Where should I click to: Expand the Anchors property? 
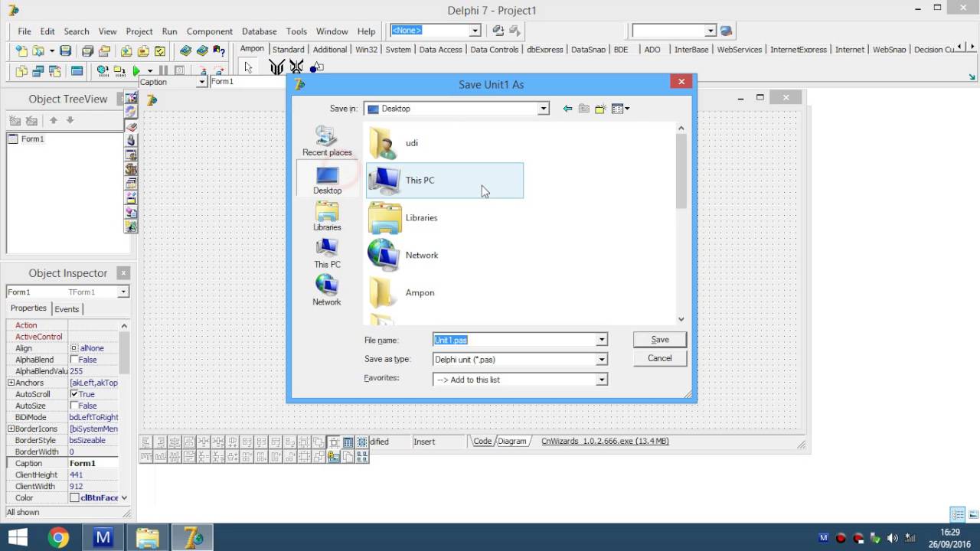(11, 383)
